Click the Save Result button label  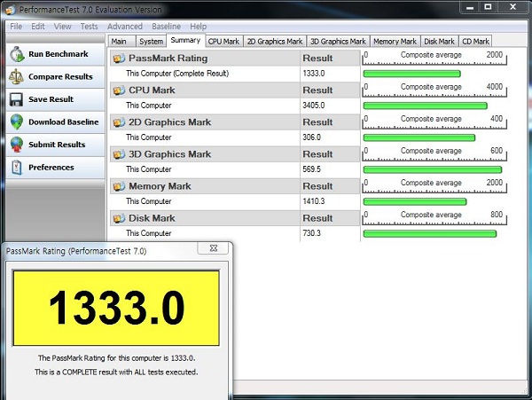(51, 99)
